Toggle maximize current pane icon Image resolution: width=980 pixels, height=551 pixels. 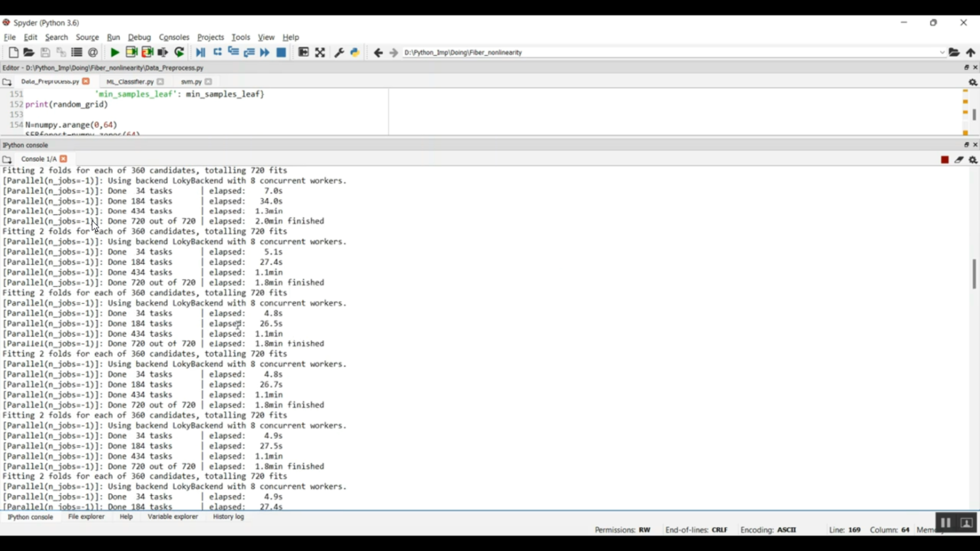pos(320,52)
